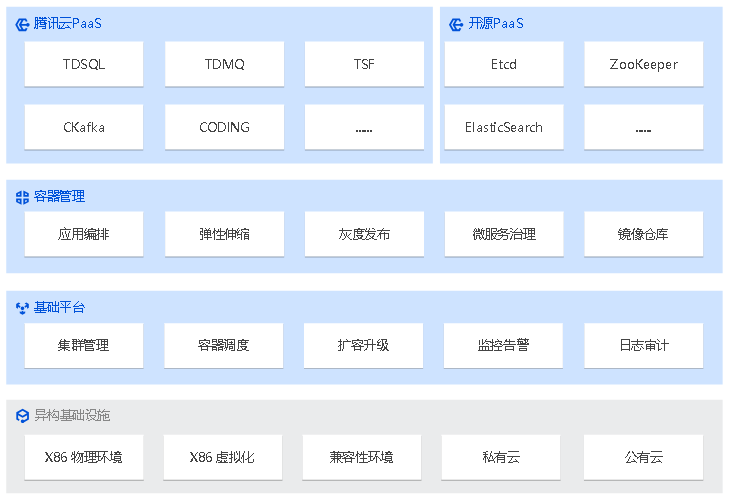
Task: Open the 灰度发布 box
Action: click(364, 234)
